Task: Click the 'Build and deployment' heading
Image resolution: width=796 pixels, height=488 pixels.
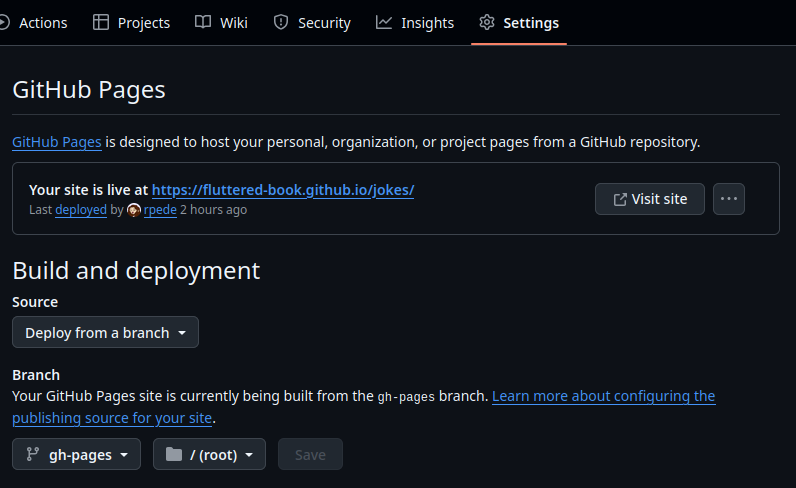Action: click(x=136, y=271)
